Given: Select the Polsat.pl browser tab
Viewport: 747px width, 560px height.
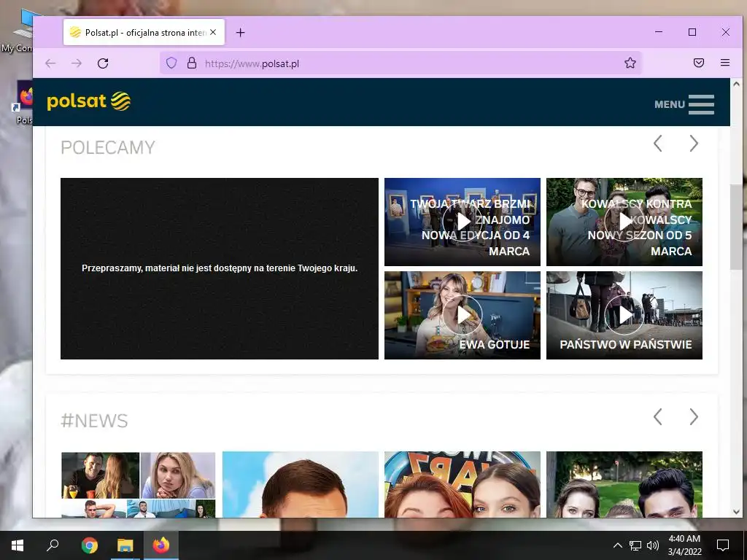Looking at the screenshot, I should pyautogui.click(x=144, y=32).
